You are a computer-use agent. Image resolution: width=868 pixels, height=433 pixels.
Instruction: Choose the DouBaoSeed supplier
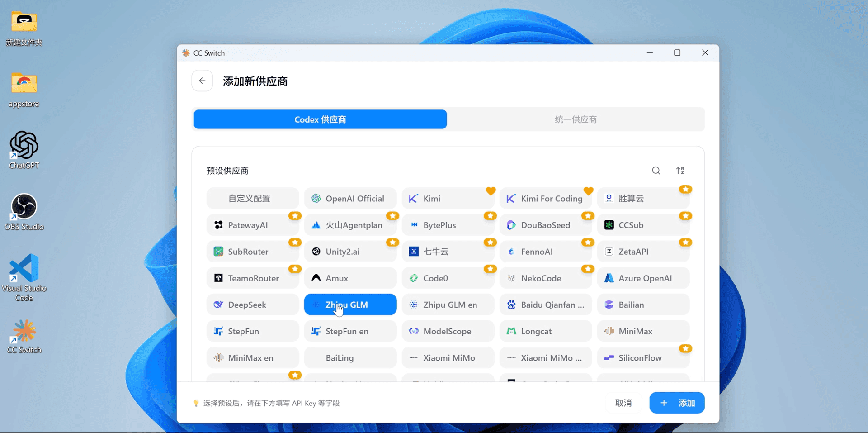546,225
